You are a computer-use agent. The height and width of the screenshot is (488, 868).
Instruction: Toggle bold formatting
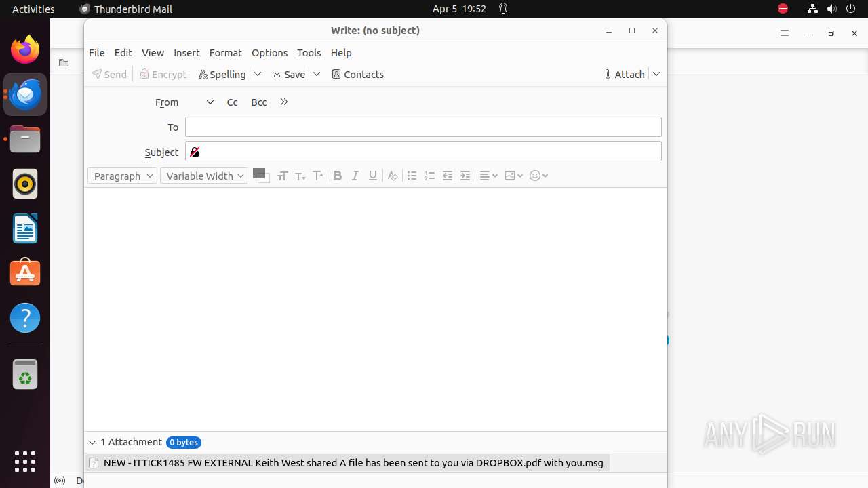pyautogui.click(x=337, y=176)
